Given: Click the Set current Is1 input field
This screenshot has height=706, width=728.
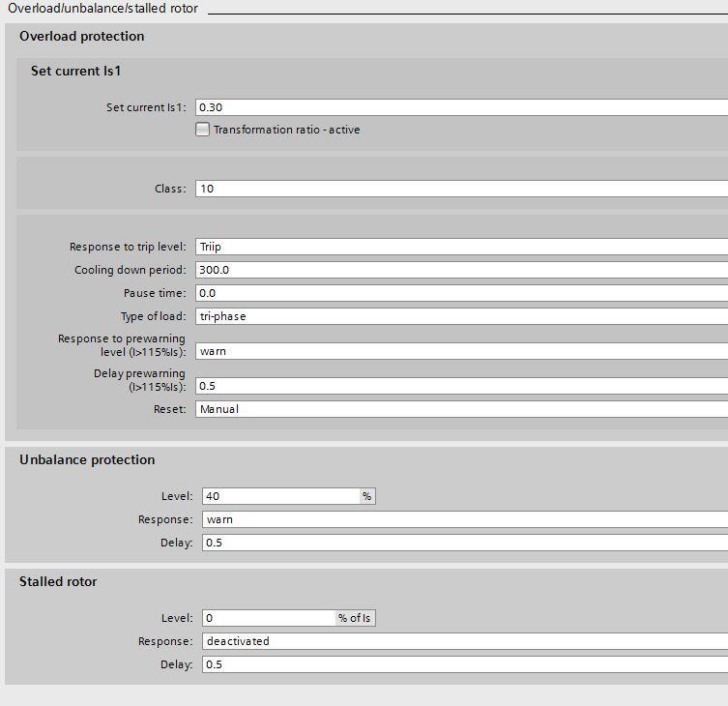Looking at the screenshot, I should pyautogui.click(x=461, y=107).
